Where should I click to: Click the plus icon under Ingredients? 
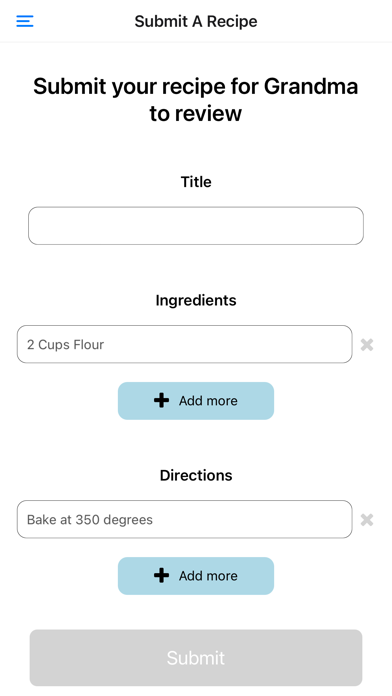point(161,400)
